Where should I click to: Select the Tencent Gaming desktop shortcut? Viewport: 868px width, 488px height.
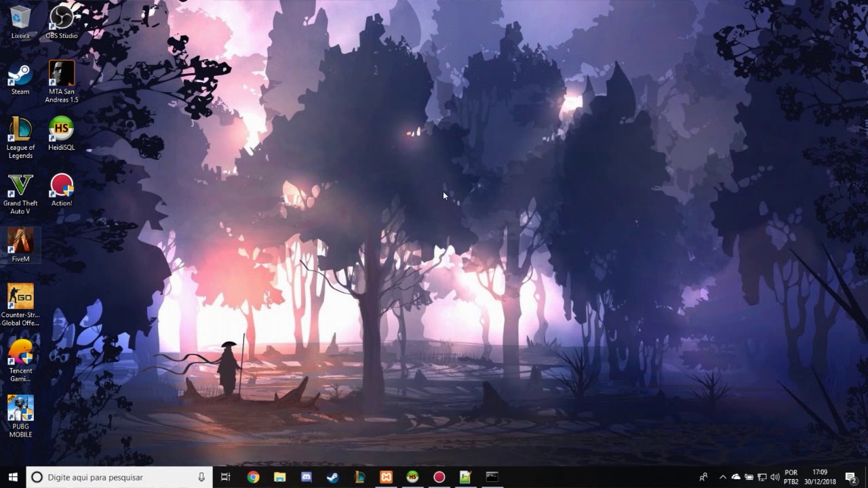20,361
